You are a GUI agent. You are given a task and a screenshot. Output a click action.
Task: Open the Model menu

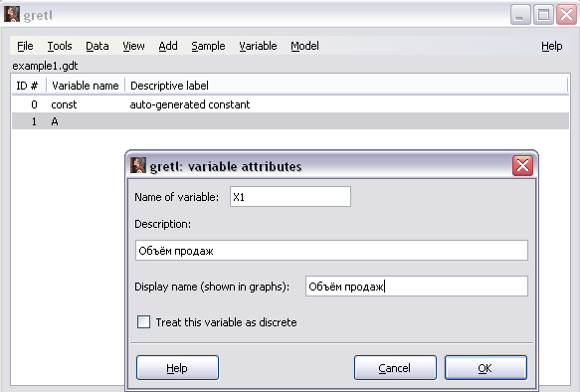click(304, 46)
